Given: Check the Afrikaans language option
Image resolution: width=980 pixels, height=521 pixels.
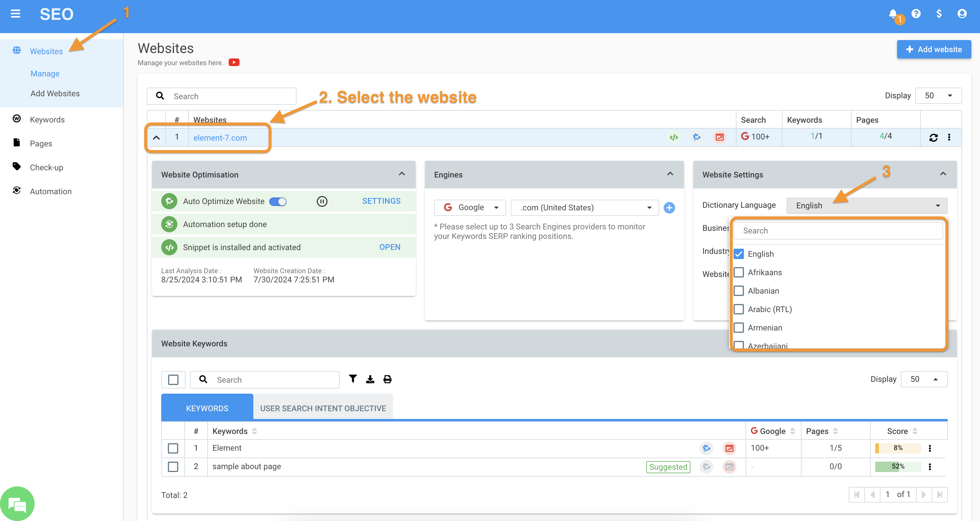Looking at the screenshot, I should point(739,272).
